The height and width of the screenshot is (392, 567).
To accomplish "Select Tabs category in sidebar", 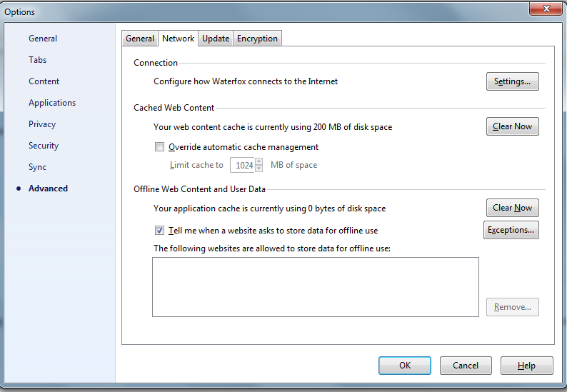I will (x=38, y=60).
